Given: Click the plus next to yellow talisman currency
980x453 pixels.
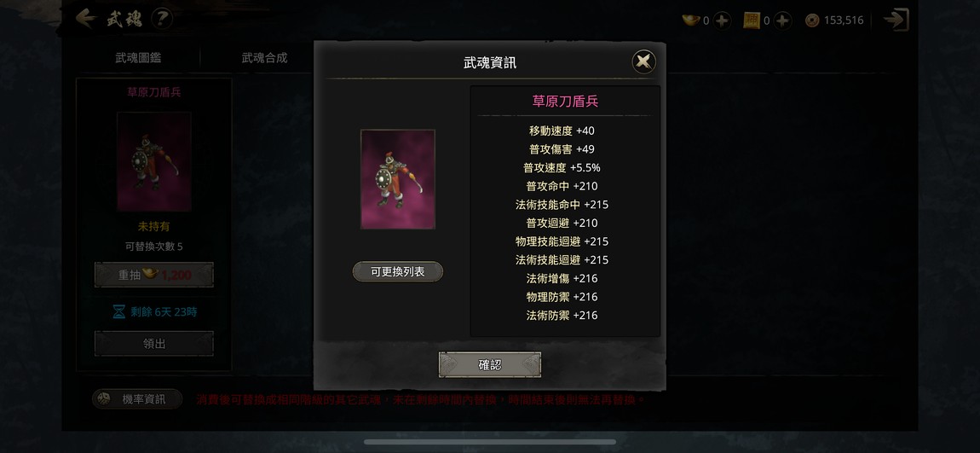Looking at the screenshot, I should click(782, 20).
